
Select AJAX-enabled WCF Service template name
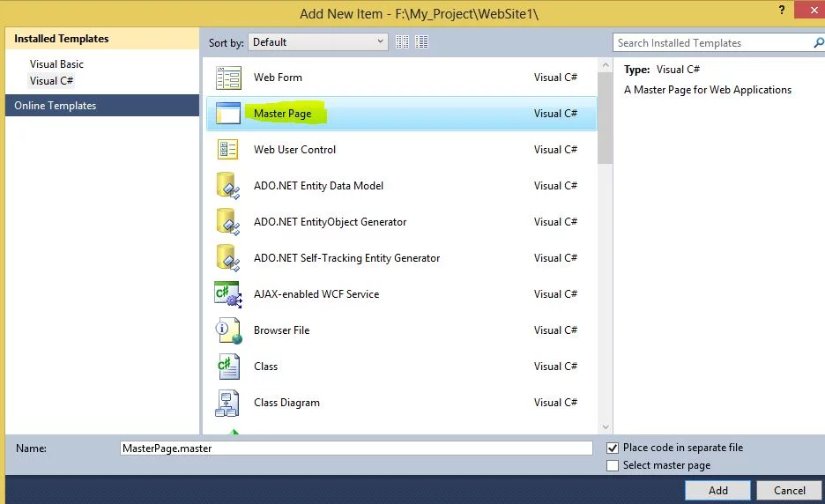[x=316, y=294]
